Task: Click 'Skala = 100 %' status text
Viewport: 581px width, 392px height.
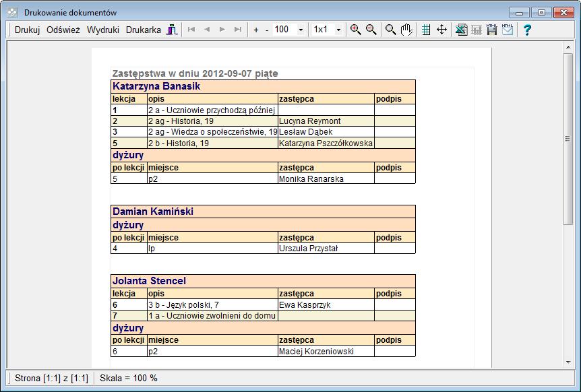Action: [129, 379]
